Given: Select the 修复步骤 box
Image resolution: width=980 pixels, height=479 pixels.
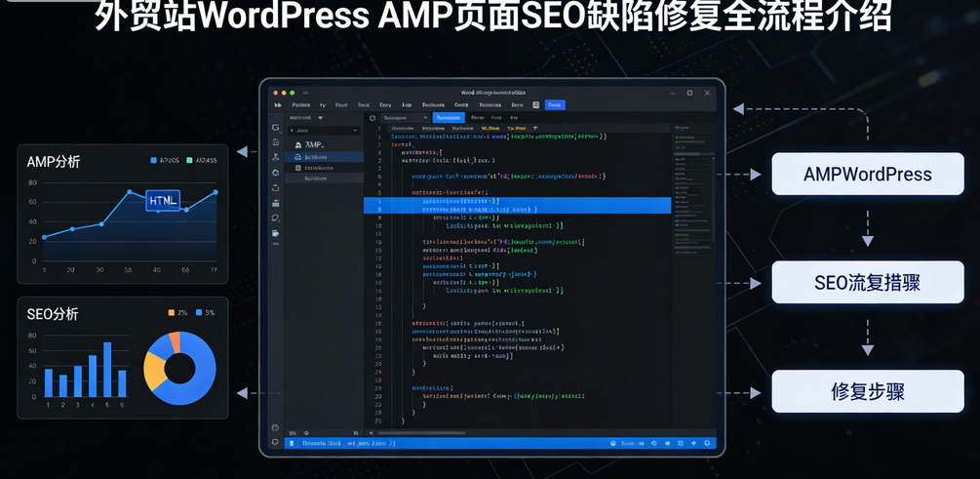Looking at the screenshot, I should coord(867,391).
